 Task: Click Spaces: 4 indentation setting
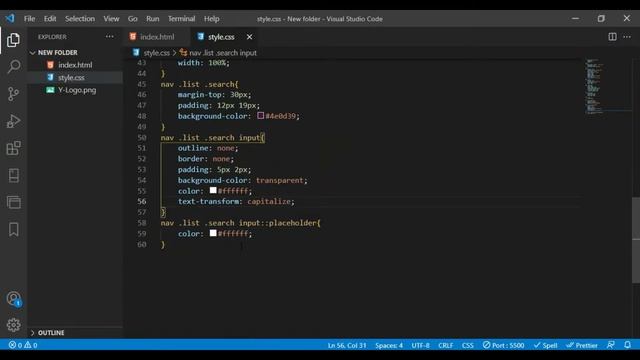[x=389, y=345]
